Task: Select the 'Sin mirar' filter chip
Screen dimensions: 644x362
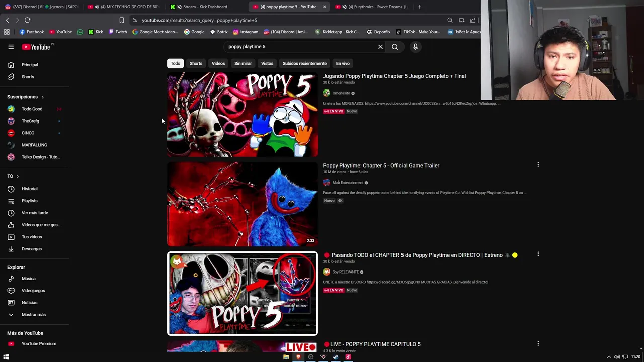Action: [243, 63]
